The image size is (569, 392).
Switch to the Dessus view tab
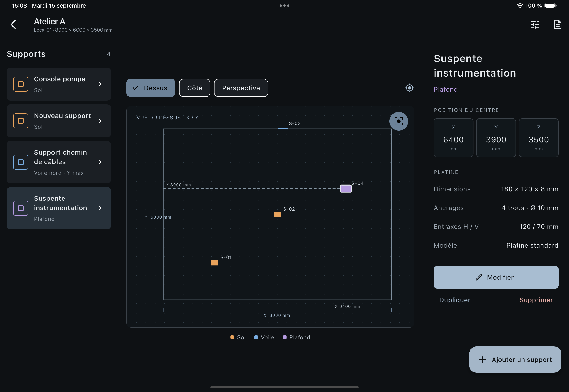coord(151,88)
